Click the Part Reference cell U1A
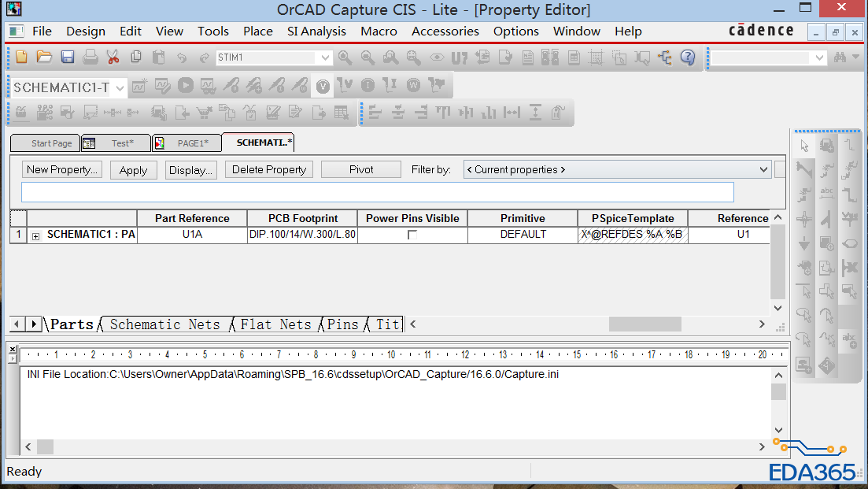Image resolution: width=868 pixels, height=489 pixels. coord(192,234)
